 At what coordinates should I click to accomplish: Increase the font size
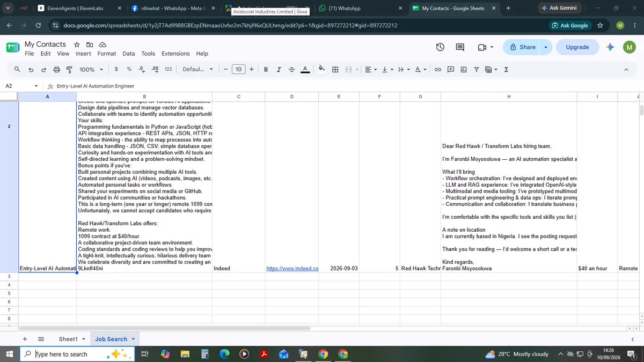pyautogui.click(x=251, y=69)
